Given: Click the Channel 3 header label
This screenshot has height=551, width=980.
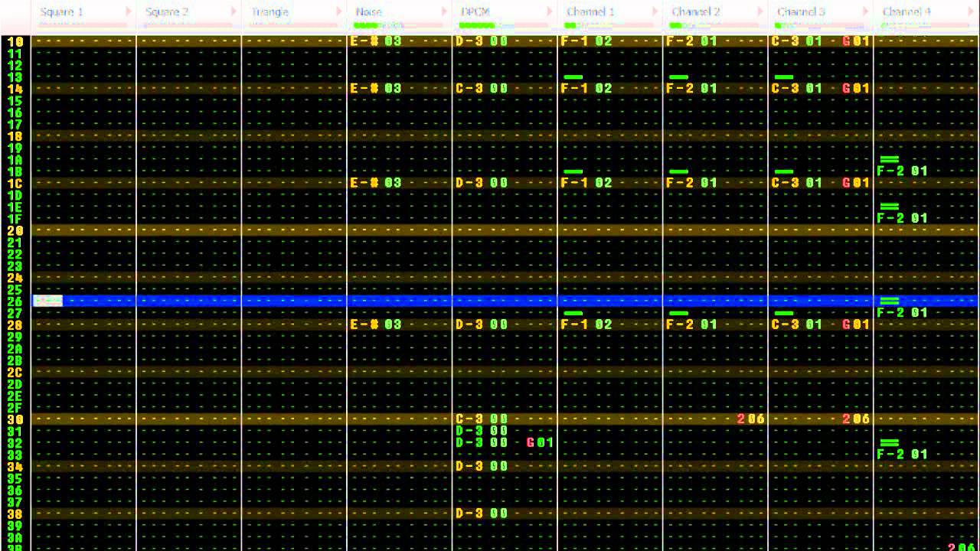Looking at the screenshot, I should click(x=801, y=12).
